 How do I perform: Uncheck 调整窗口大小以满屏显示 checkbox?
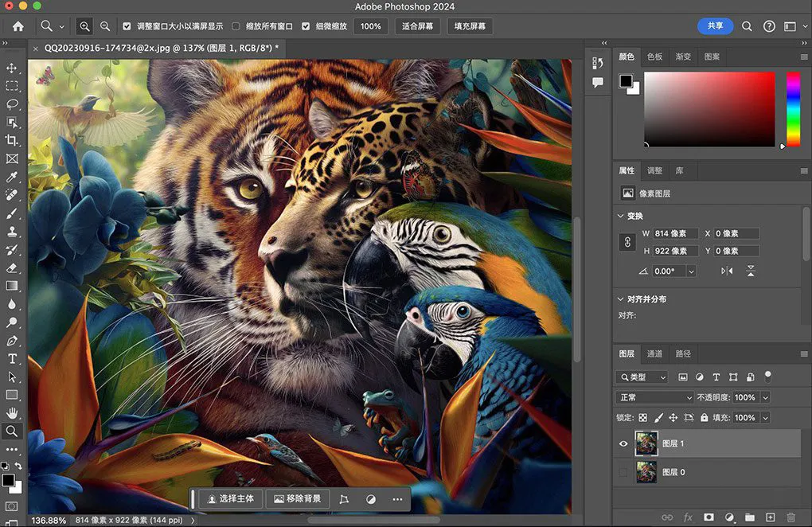tap(127, 26)
